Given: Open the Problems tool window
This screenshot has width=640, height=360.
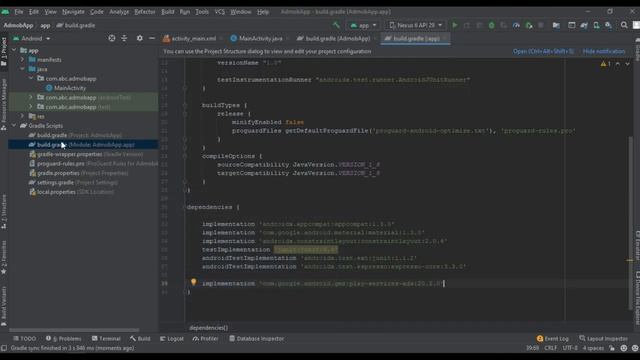Looking at the screenshot, I should 64,339.
